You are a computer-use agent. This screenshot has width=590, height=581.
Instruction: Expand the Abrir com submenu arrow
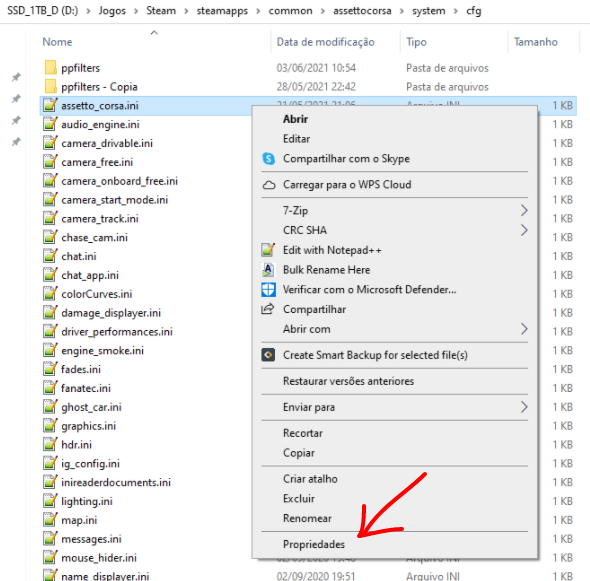click(x=524, y=329)
